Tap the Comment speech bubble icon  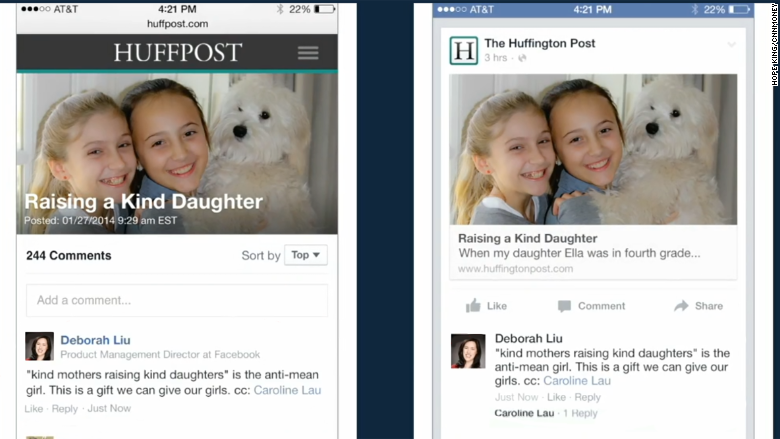click(564, 306)
